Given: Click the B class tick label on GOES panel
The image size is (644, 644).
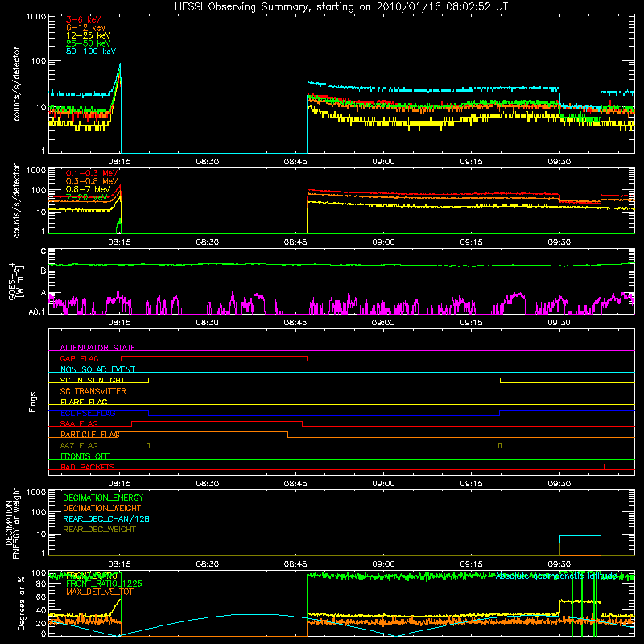Looking at the screenshot, I should pos(43,271).
